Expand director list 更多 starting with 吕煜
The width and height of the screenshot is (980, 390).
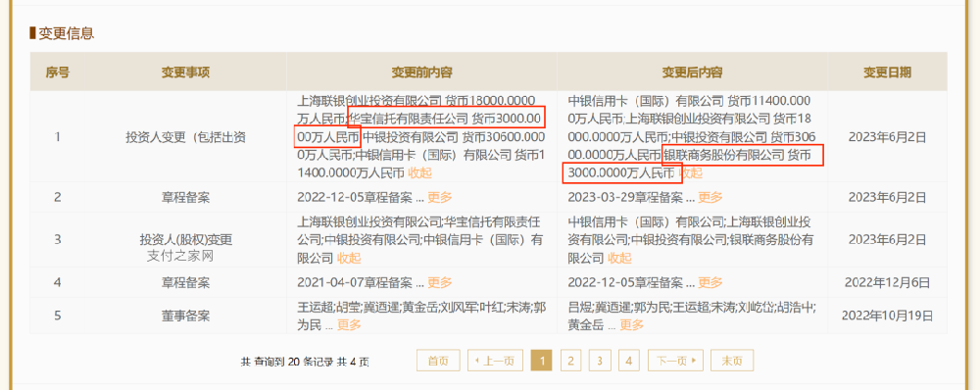[632, 325]
